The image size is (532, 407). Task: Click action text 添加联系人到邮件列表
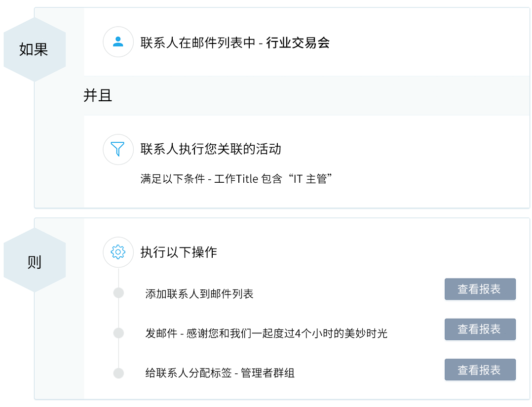(x=199, y=294)
